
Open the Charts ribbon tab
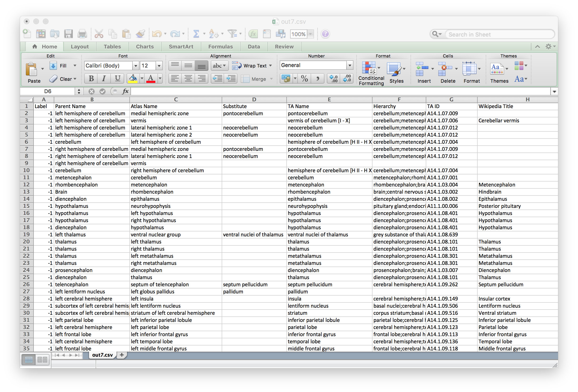(145, 47)
